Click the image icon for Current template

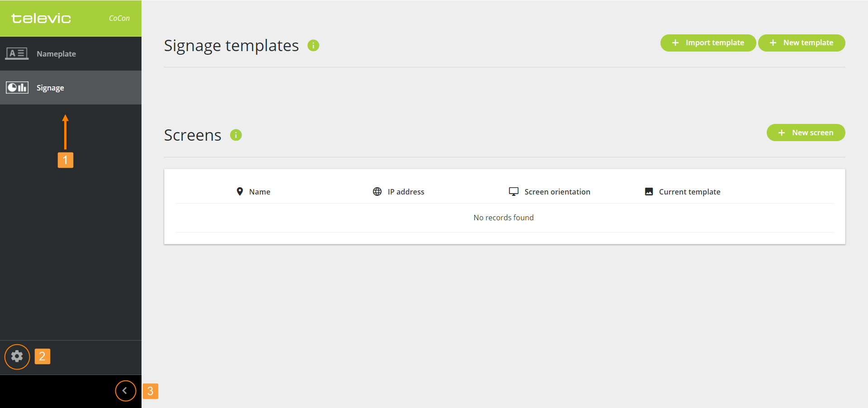649,192
